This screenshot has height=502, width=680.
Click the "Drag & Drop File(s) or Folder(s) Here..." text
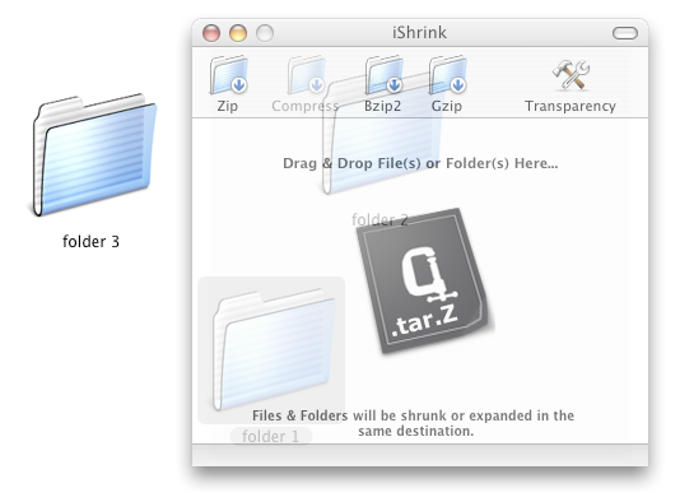tap(420, 163)
